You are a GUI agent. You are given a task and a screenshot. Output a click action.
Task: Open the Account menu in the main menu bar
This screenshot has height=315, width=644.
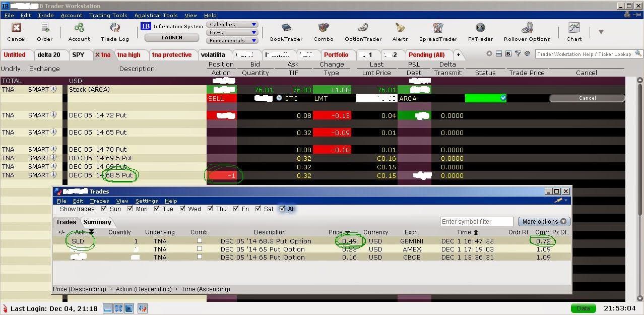coord(72,16)
